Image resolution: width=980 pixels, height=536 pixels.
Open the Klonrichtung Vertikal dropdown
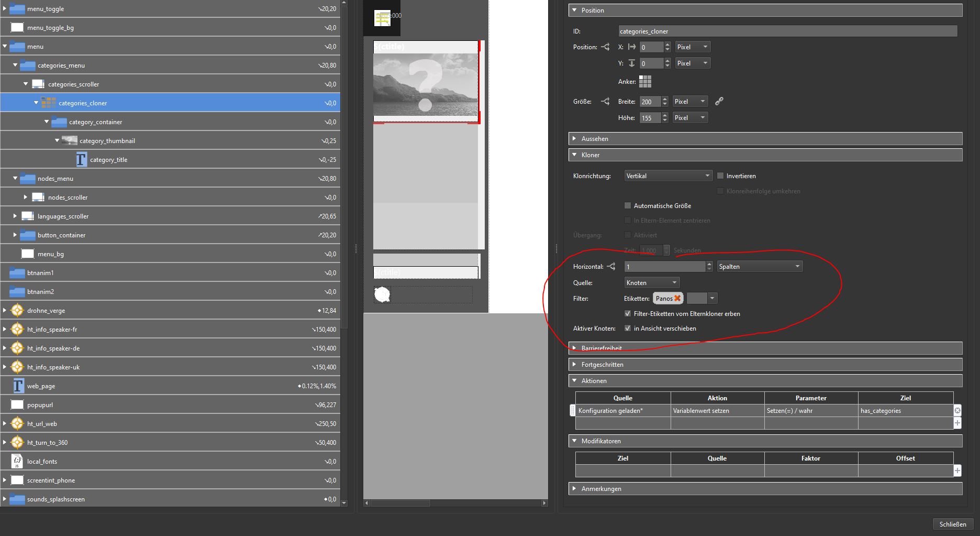coord(668,176)
